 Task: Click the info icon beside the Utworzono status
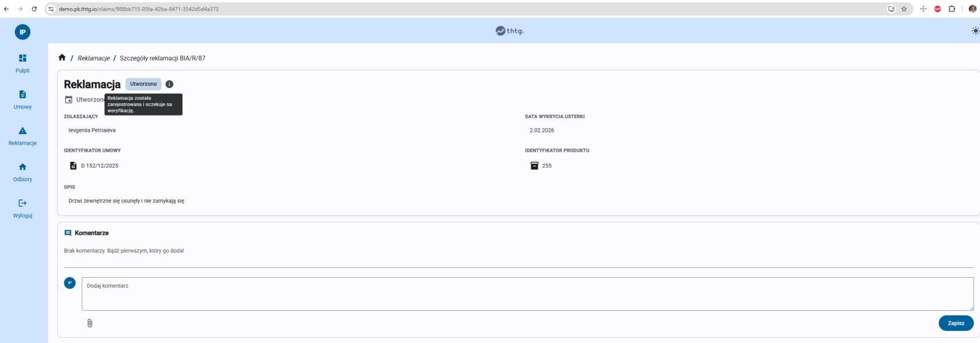point(169,84)
